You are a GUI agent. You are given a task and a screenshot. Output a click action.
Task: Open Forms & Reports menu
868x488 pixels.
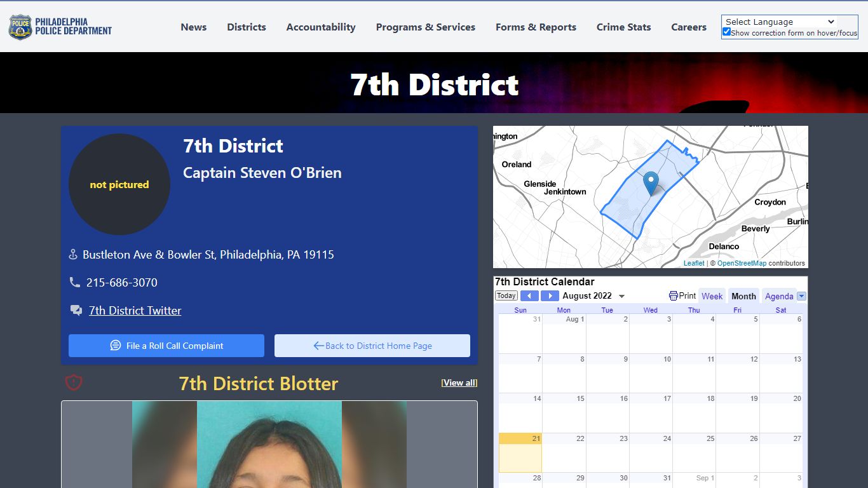click(x=536, y=27)
